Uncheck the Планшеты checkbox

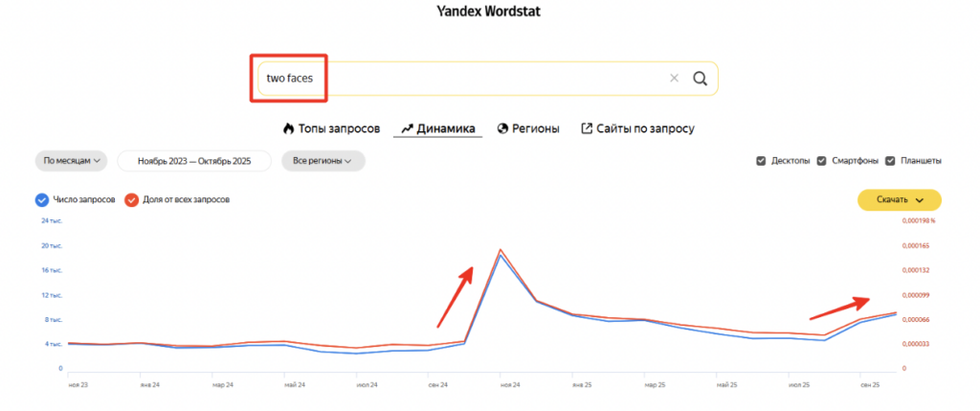pos(891,161)
